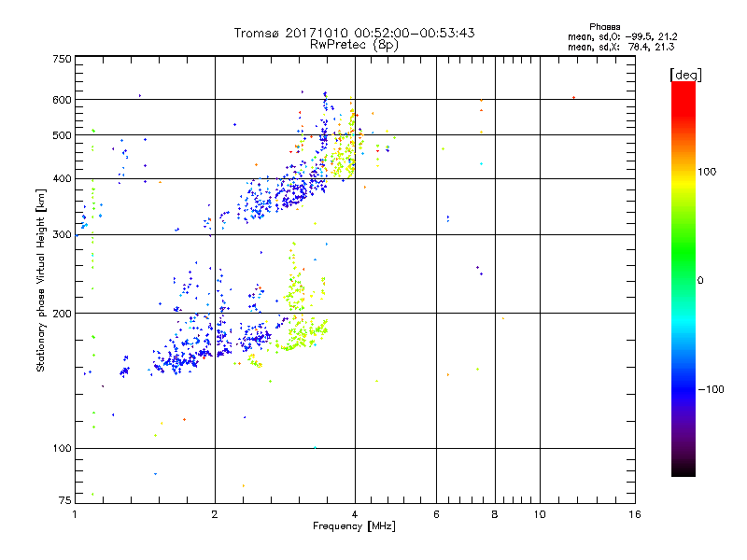The image size is (747, 560).
Task: Click the x-axis tick label '8'
Action: pos(495,514)
